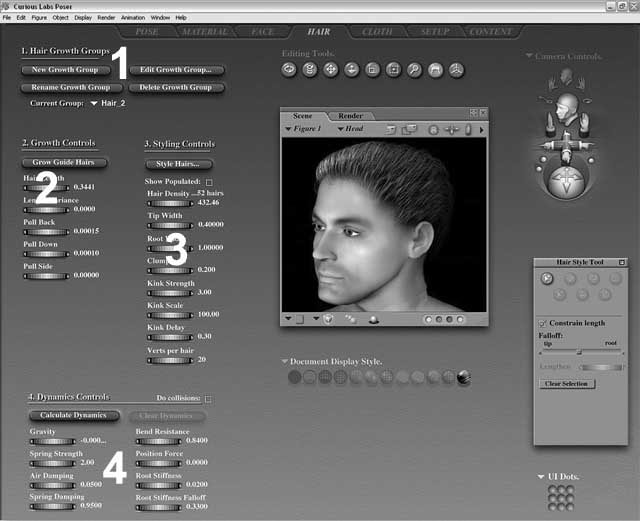Click the New Growth Group button
The height and width of the screenshot is (521, 640).
click(x=65, y=70)
